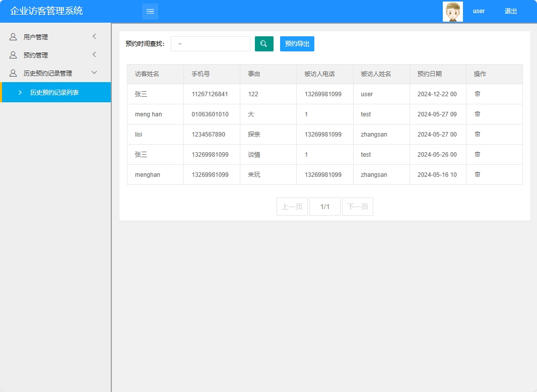Click the trash icon for menghan's 2024-05-16 record
Image resolution: width=537 pixels, height=392 pixels.
[x=477, y=174]
